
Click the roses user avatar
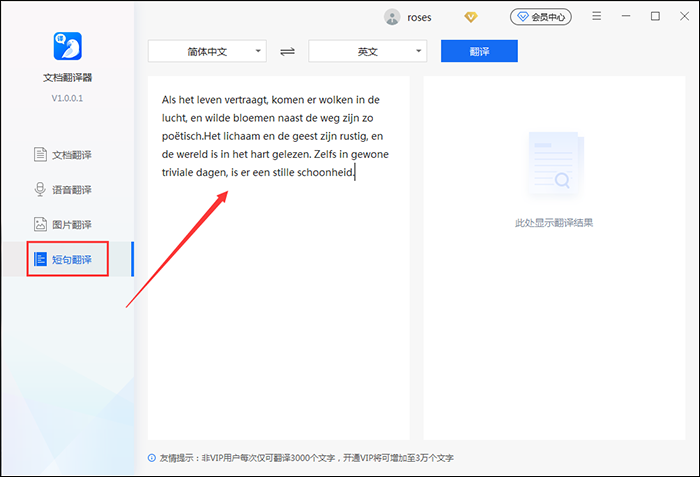point(392,17)
